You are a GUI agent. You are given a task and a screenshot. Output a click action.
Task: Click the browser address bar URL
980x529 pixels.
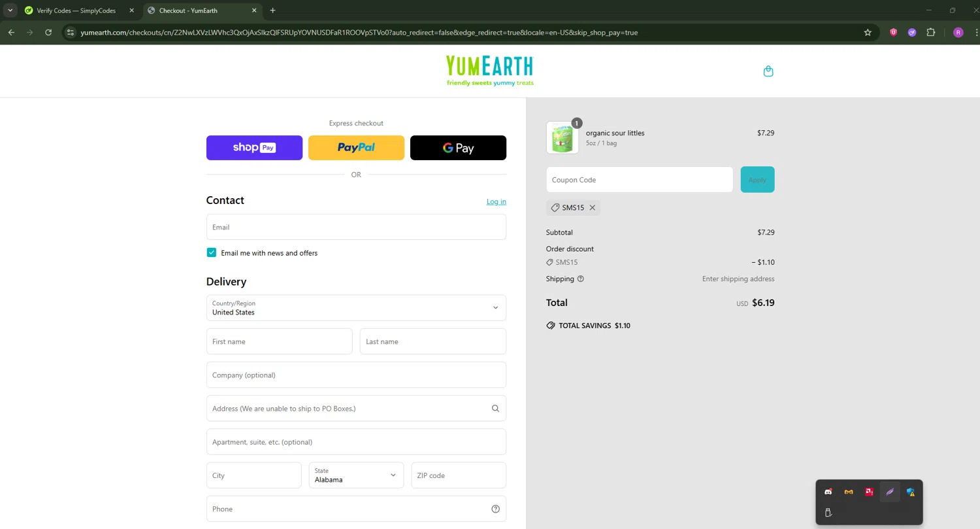[x=359, y=32]
